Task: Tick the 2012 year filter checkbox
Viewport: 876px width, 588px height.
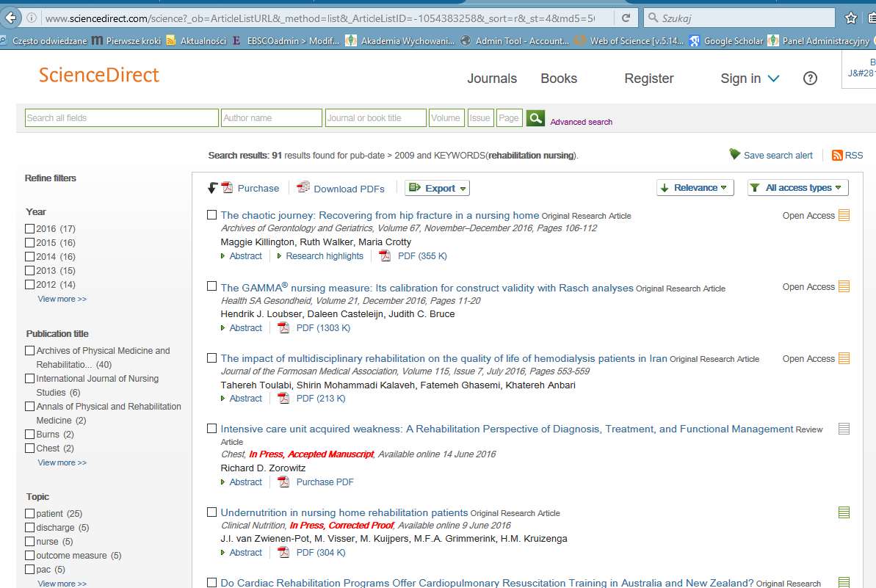Action: point(29,284)
